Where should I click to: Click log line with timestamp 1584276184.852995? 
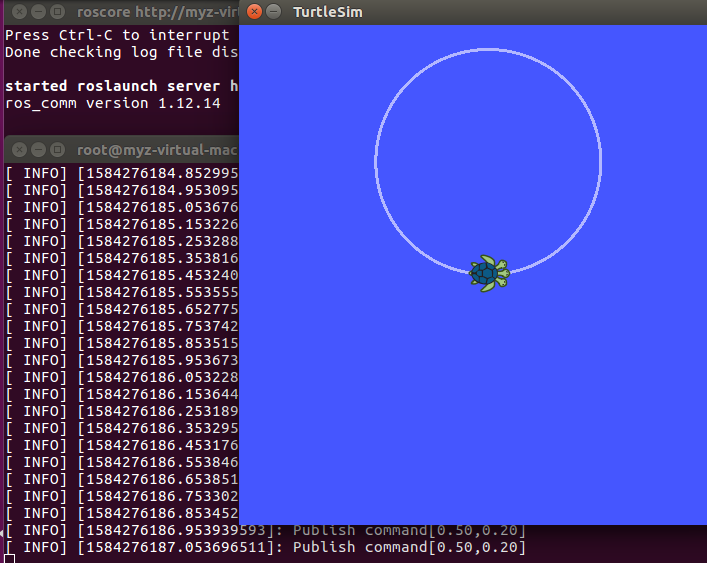pyautogui.click(x=122, y=174)
